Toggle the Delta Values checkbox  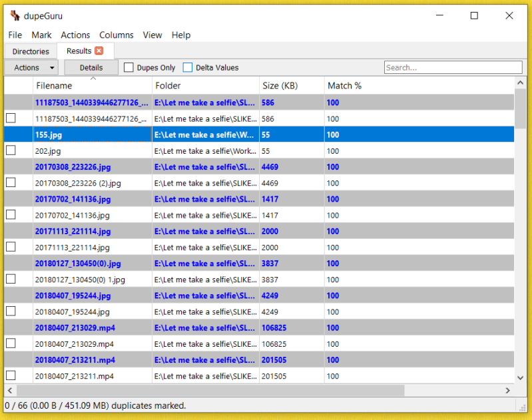tap(188, 67)
